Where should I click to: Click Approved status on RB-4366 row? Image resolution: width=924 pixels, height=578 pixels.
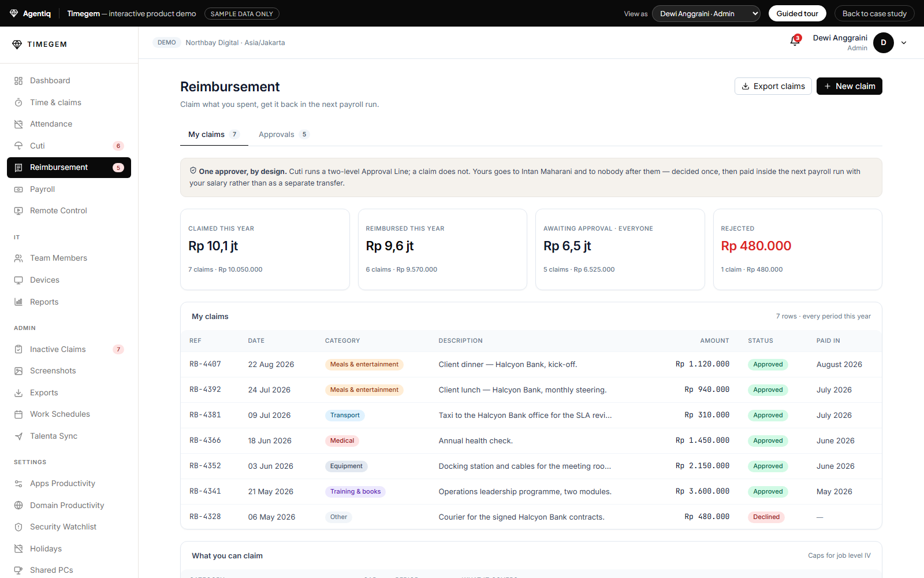point(768,441)
